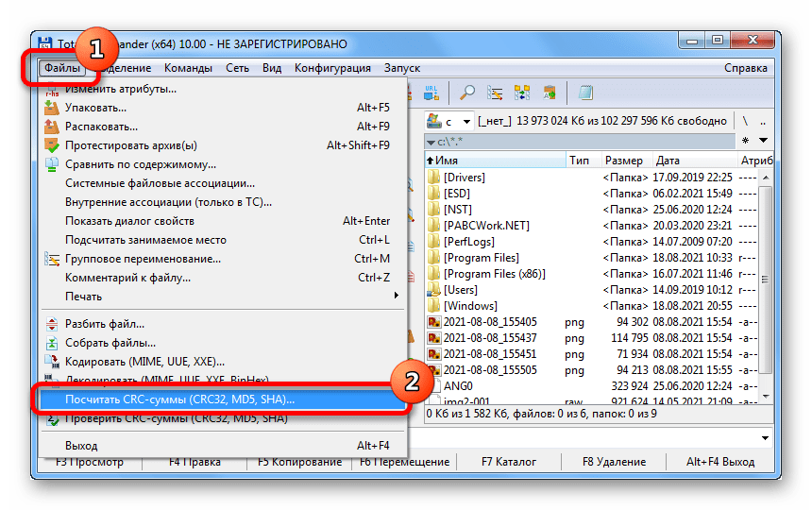Click the encode icon beside Кодировать
Screen dimensions: 812x510
pos(52,362)
